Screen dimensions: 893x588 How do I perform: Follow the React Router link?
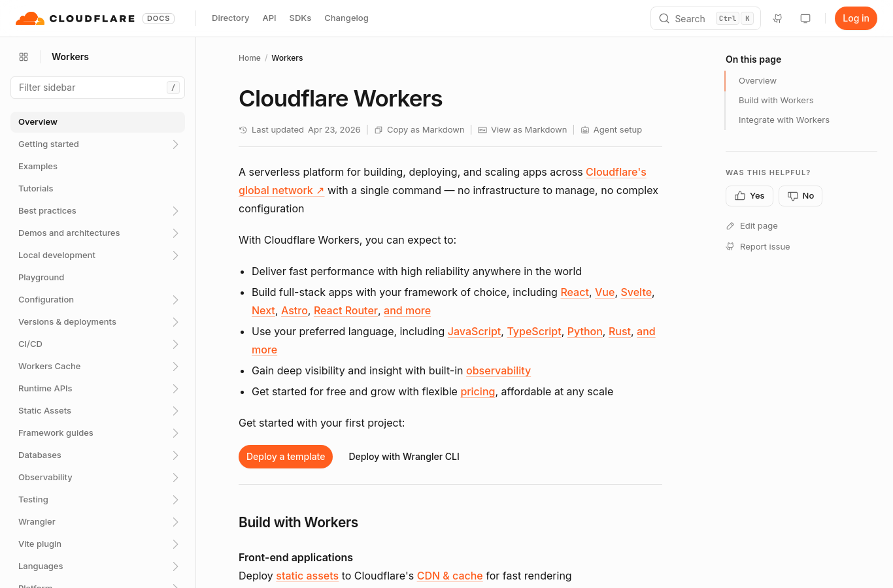[x=346, y=311]
